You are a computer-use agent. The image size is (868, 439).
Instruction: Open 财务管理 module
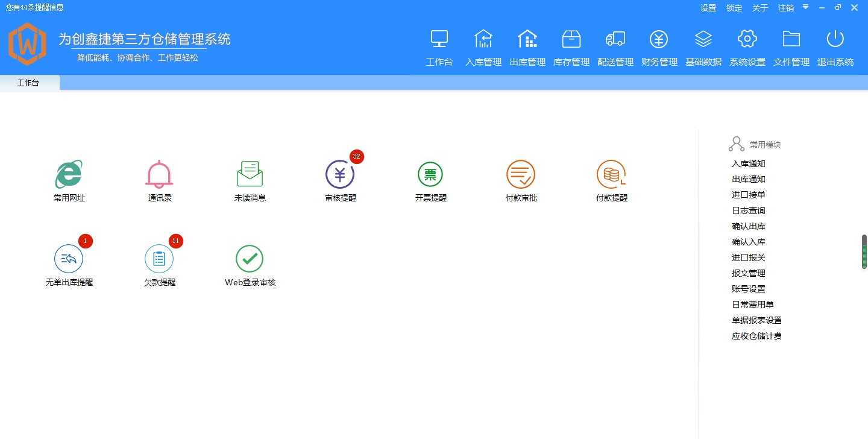coord(659,47)
